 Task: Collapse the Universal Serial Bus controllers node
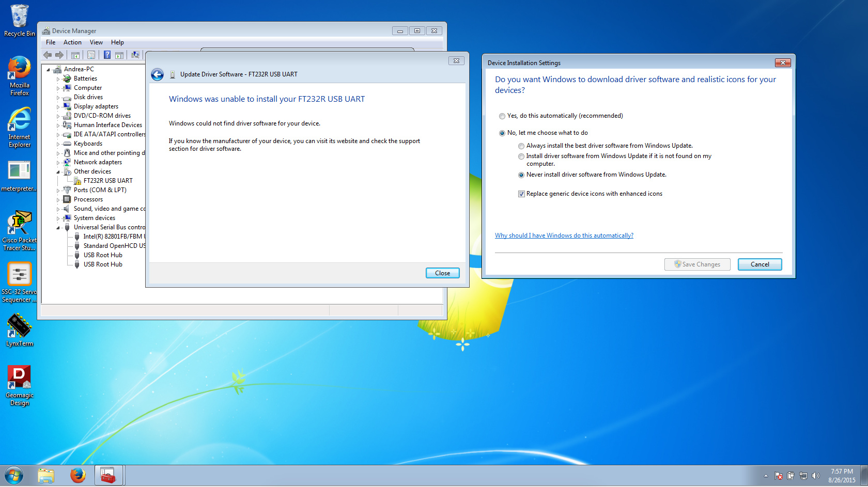58,228
